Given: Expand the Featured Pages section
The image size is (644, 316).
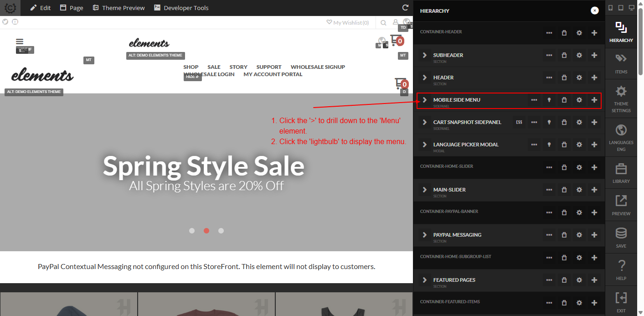Looking at the screenshot, I should coord(425,280).
